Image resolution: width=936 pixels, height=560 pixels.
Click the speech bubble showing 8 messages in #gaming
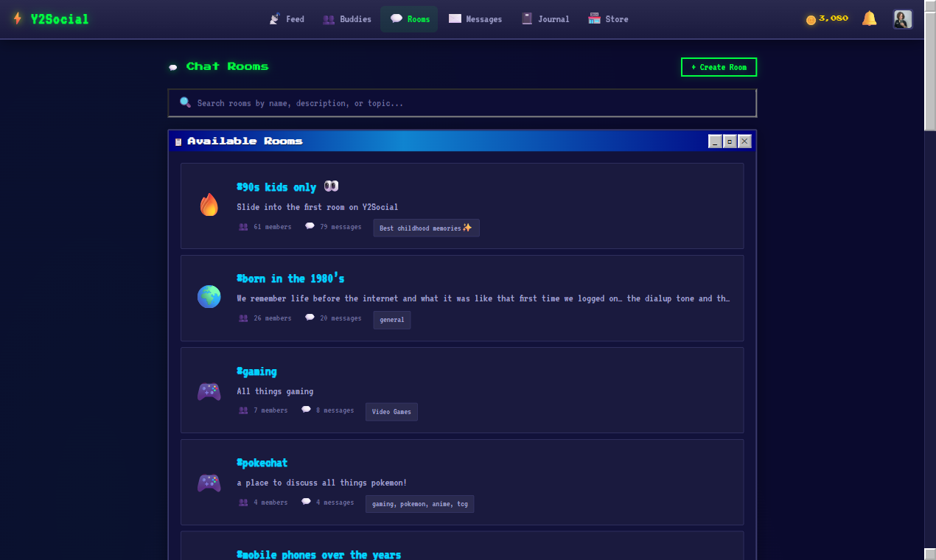pos(305,408)
